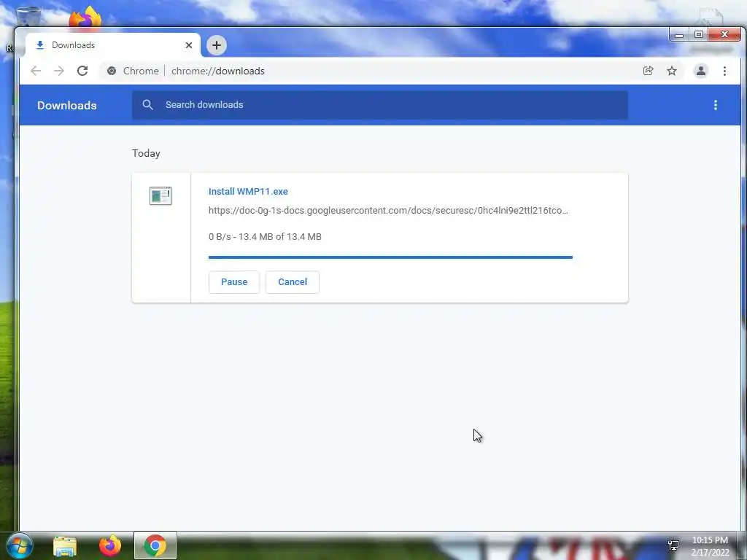Click the network icon in the system tray
The image size is (747, 560).
pos(673,545)
